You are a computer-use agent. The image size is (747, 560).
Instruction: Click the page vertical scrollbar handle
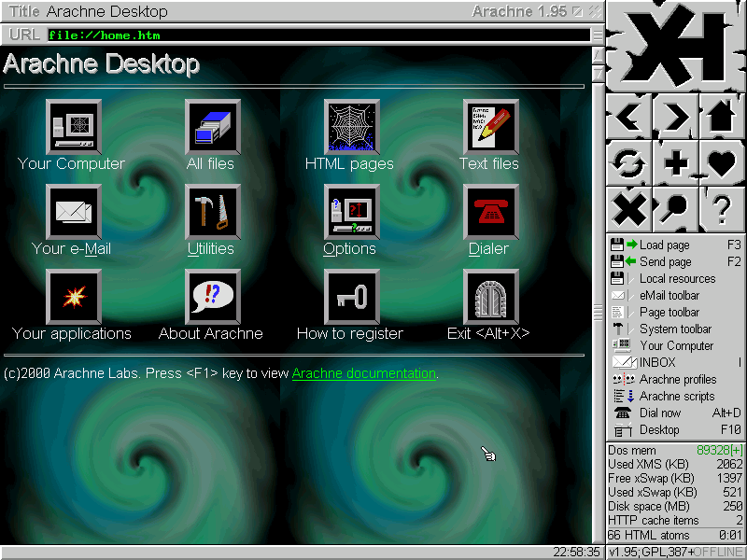(x=598, y=313)
